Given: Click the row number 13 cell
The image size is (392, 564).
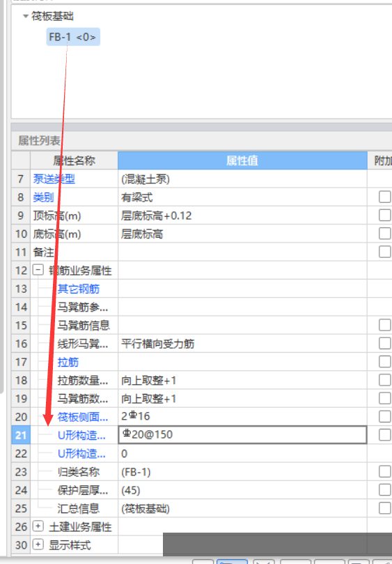Looking at the screenshot, I should coord(21,289).
